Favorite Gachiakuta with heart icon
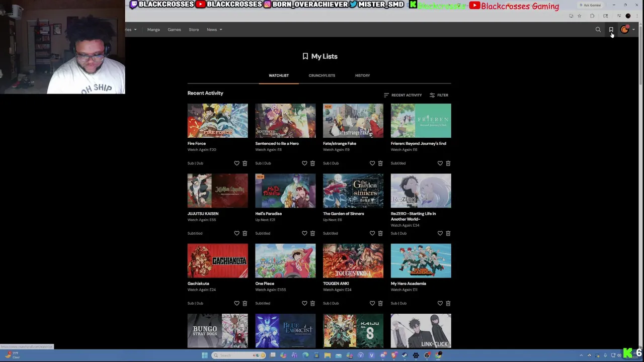 pyautogui.click(x=236, y=303)
